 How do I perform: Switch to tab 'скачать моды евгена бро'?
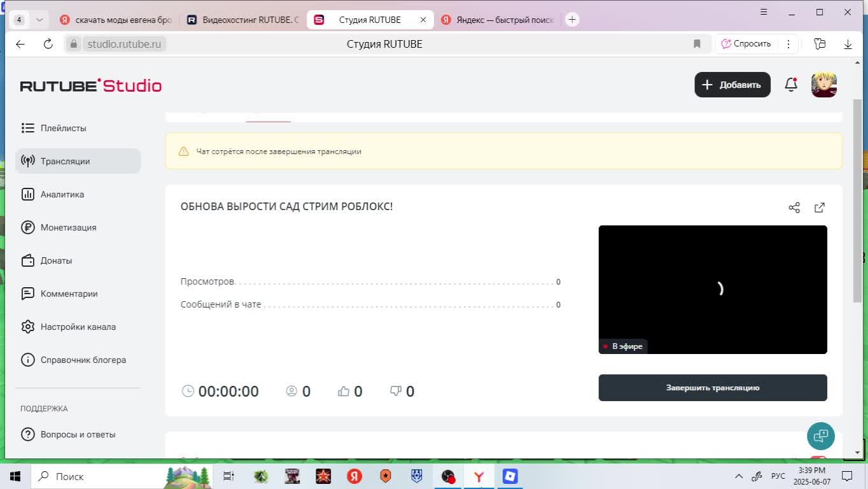(x=115, y=20)
